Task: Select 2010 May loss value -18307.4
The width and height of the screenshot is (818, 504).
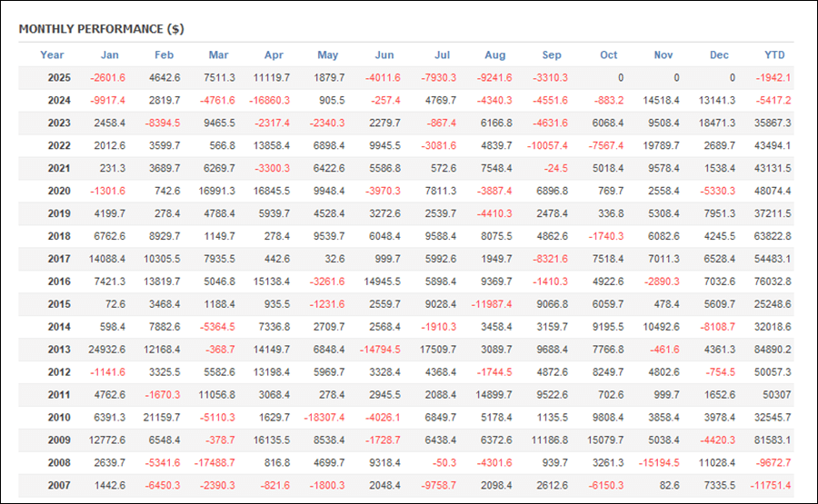Action: [x=324, y=419]
